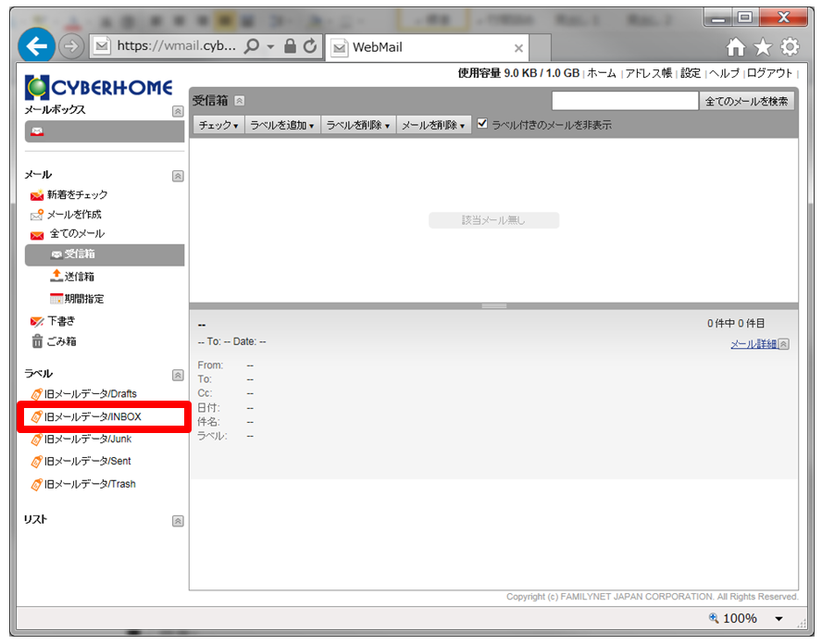Screen dimensions: 822x644
Task: Compose a new mail (メールを作成)
Action: (74, 214)
